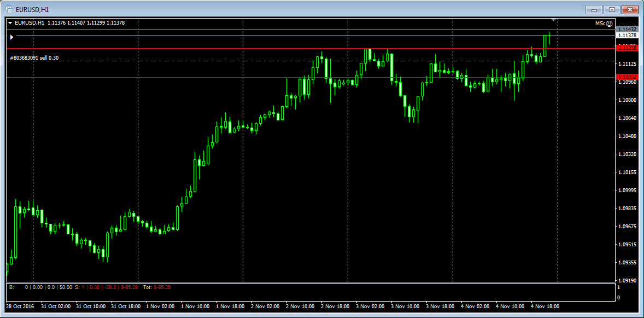The image size is (644, 318).
Task: Click the "2 Nov 02:00" time label
Action: click(x=266, y=307)
